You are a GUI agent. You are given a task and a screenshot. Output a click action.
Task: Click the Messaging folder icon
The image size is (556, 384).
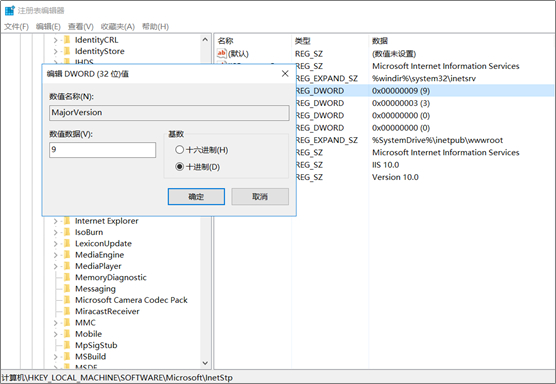pos(67,289)
